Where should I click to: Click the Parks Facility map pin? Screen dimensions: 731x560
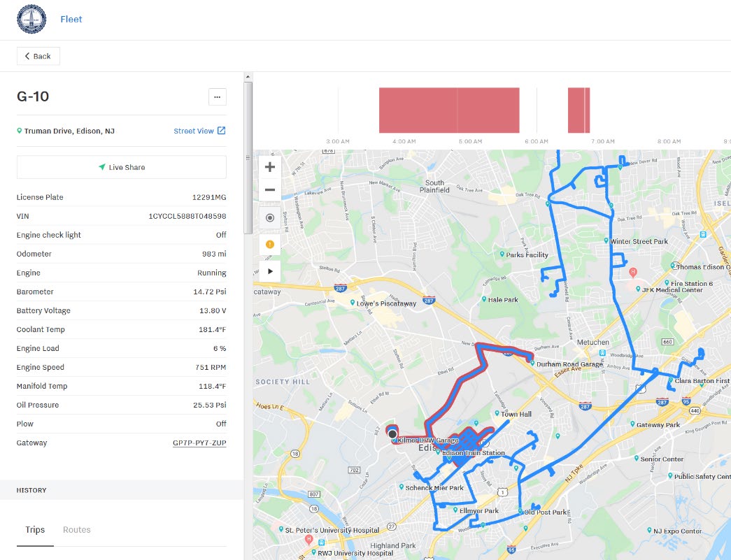tap(502, 254)
